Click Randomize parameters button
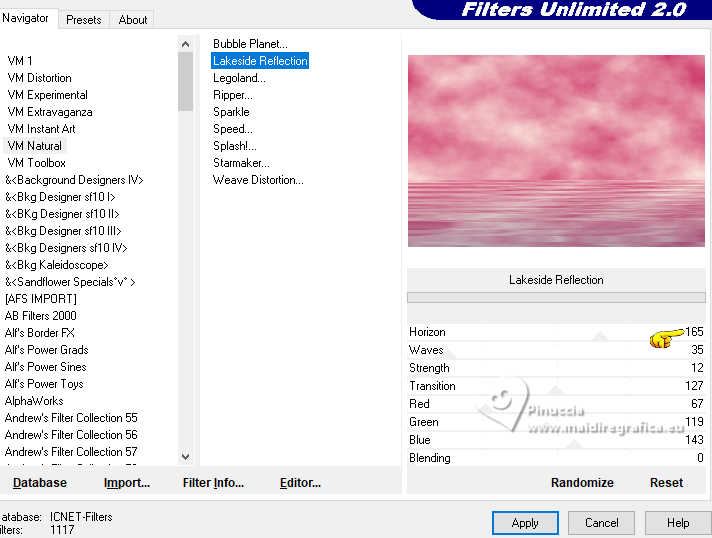The width and height of the screenshot is (712, 538). [582, 483]
